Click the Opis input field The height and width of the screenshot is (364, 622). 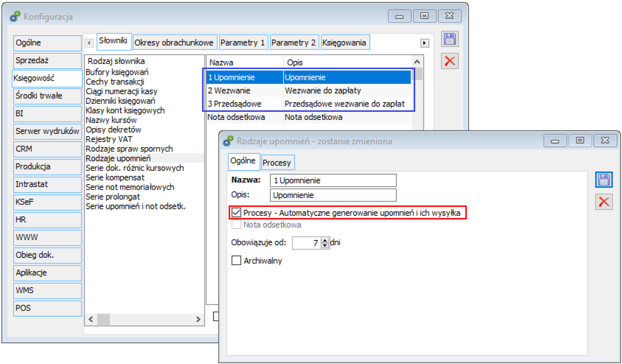point(333,195)
